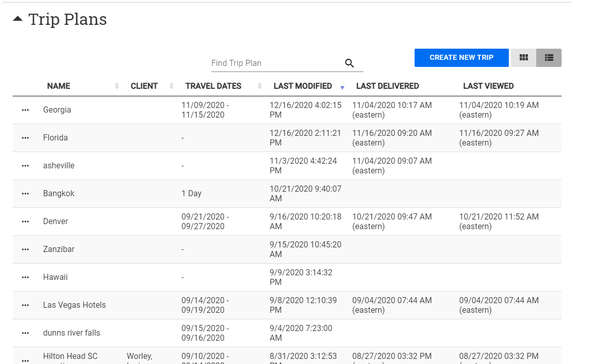Open options menu for Las Vegas Hotels
Screen dimensions: 593x364
tap(25, 306)
